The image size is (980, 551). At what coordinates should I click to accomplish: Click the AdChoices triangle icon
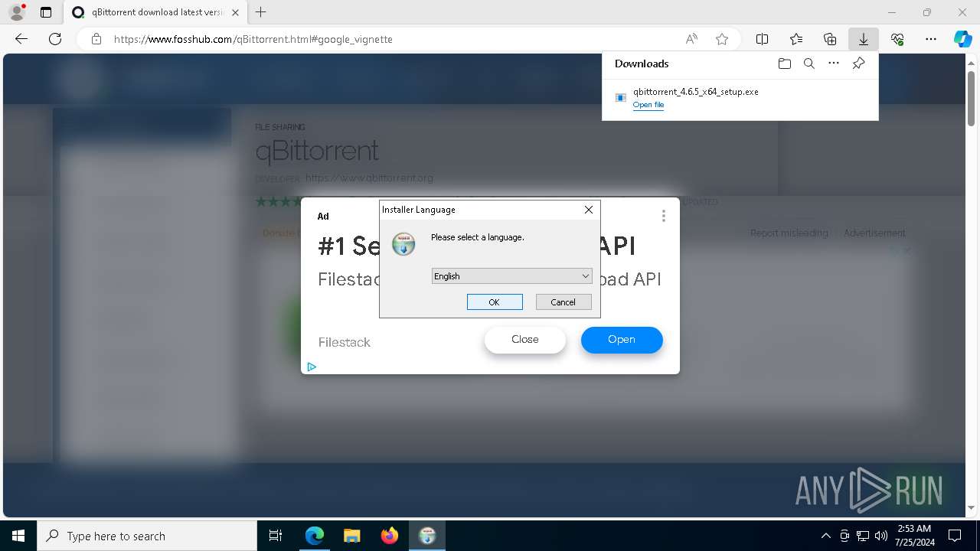click(x=312, y=367)
